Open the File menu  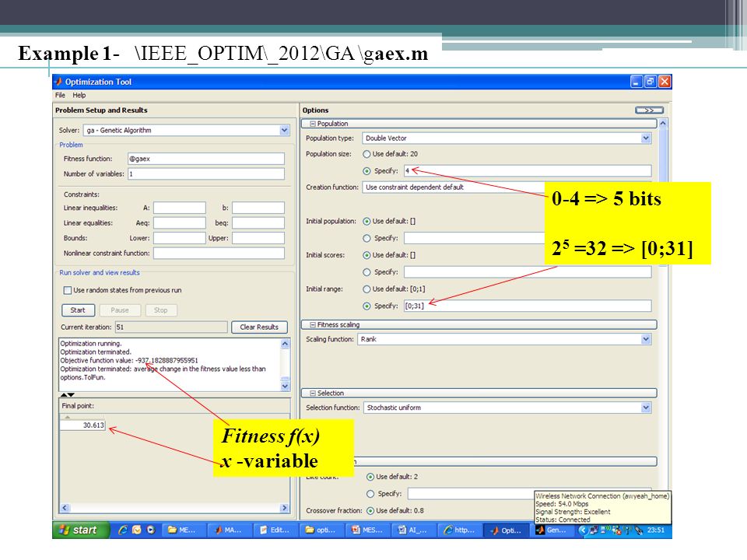(60, 95)
